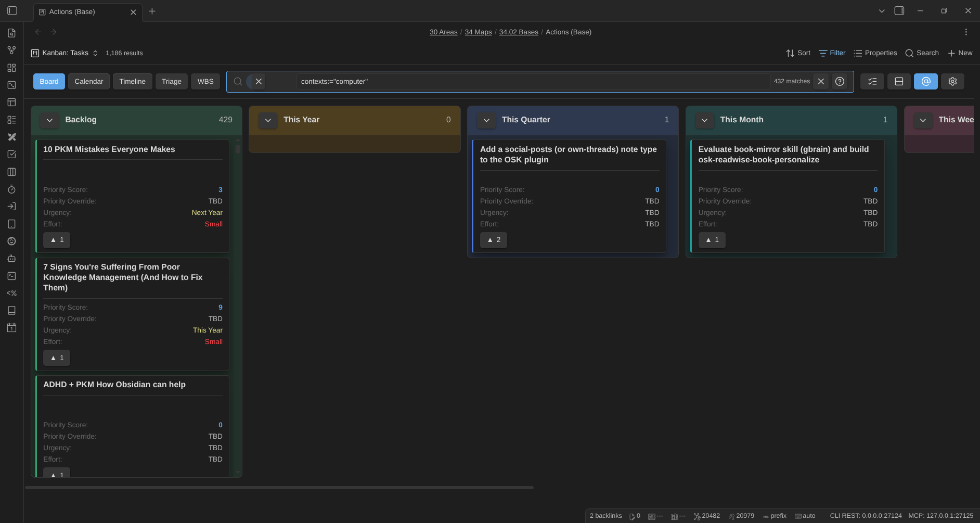This screenshot has width=980, height=523.
Task: Open the '34 Maps' breadcrumb link
Action: (x=478, y=32)
